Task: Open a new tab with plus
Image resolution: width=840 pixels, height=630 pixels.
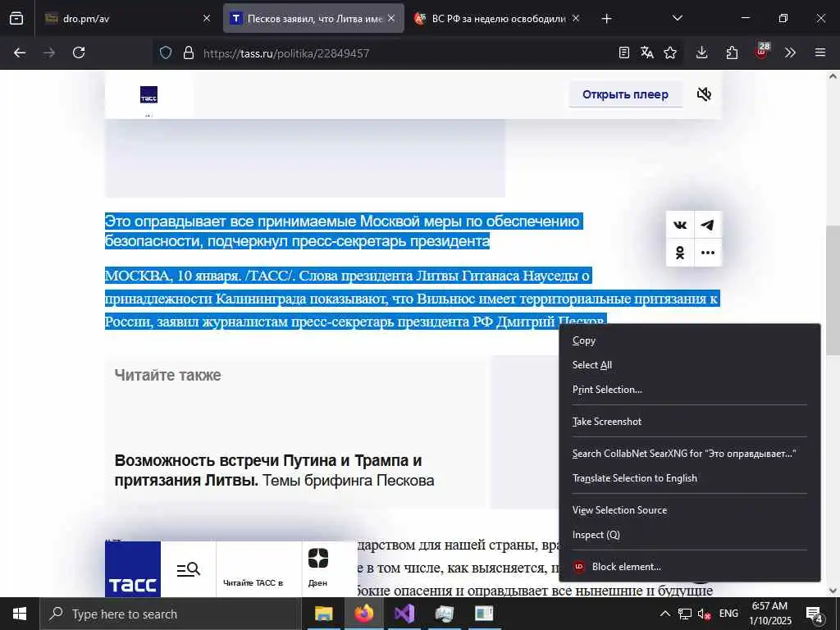Action: (606, 19)
